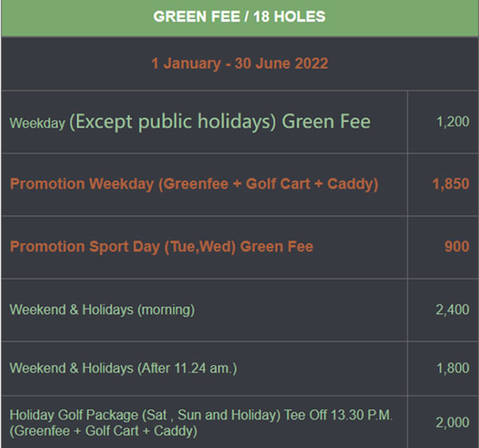
Task: Click the "30 June 2022" end date
Action: pos(282,64)
